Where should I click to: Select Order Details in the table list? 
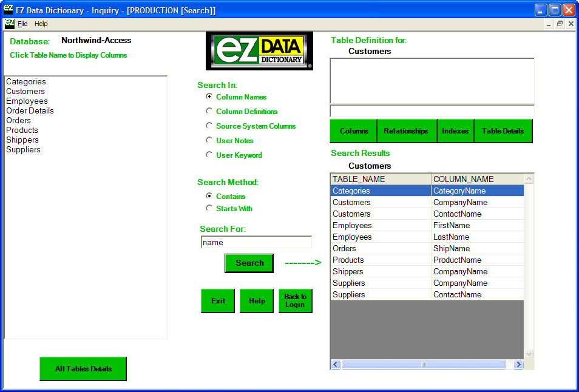click(x=30, y=111)
